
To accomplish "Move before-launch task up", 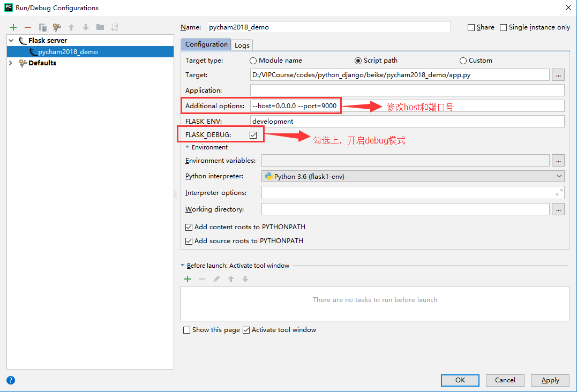I will pyautogui.click(x=231, y=279).
